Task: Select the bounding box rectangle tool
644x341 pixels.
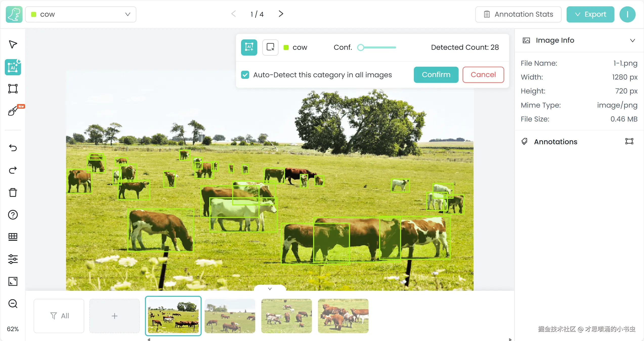Action: tap(13, 89)
